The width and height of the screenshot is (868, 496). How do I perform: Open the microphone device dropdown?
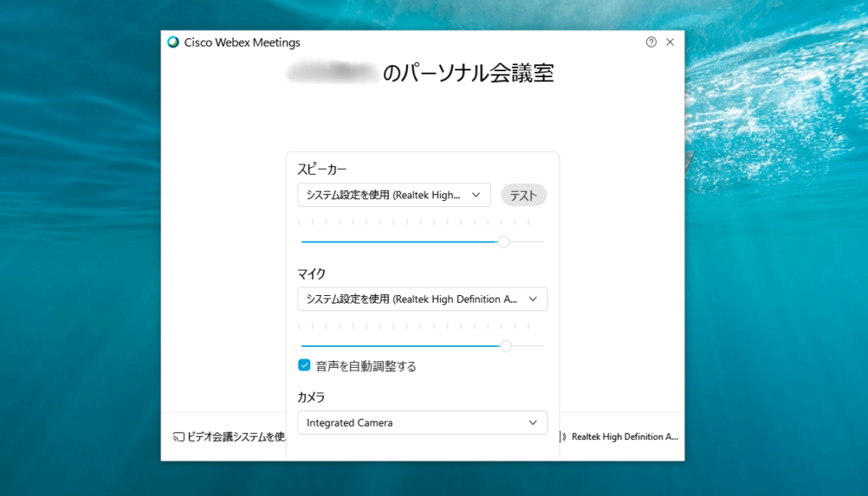coord(422,299)
